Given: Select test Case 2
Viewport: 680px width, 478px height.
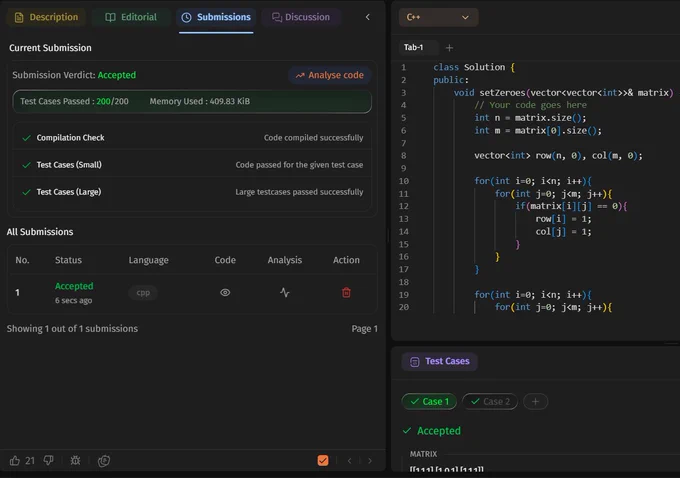Looking at the screenshot, I should [490, 402].
